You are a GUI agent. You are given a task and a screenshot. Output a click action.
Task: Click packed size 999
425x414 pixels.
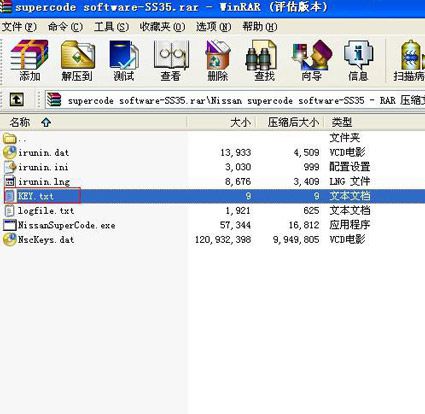311,167
